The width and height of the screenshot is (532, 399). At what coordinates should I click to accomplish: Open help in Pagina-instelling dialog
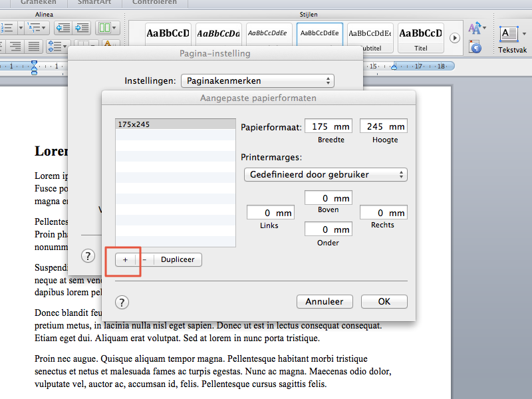(x=88, y=255)
